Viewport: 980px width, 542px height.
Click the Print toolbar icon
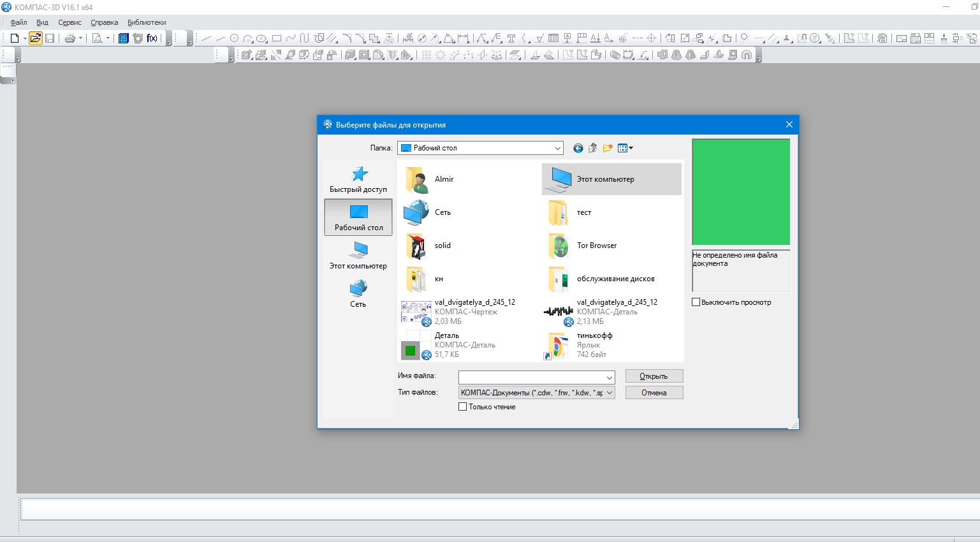[70, 38]
